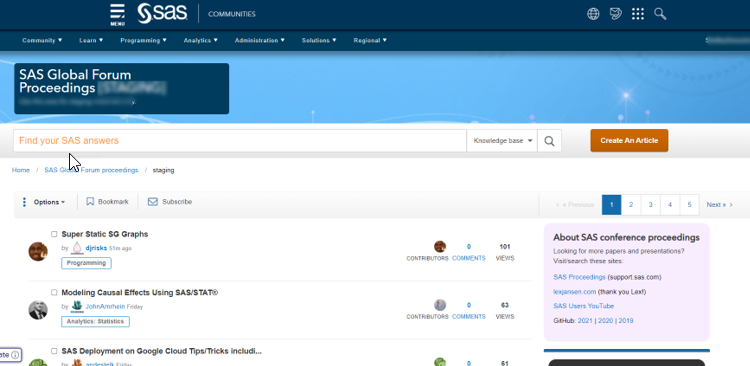Image resolution: width=750 pixels, height=366 pixels.
Task: Open SAS Global Forum proceedings breadcrumb
Action: pos(91,170)
